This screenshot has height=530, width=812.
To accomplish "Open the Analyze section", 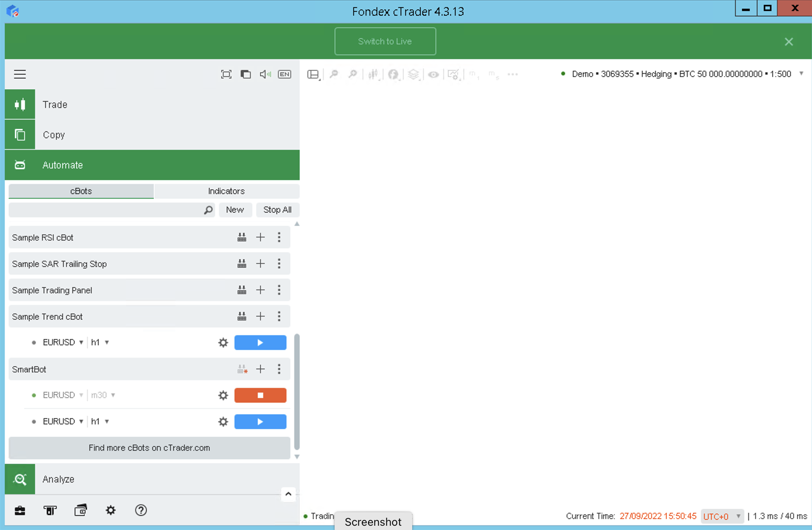I will tap(58, 479).
